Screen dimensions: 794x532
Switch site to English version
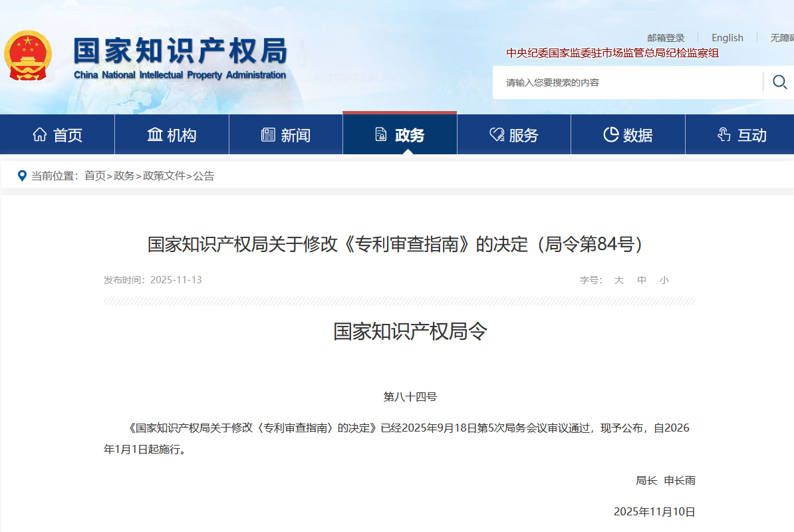727,38
